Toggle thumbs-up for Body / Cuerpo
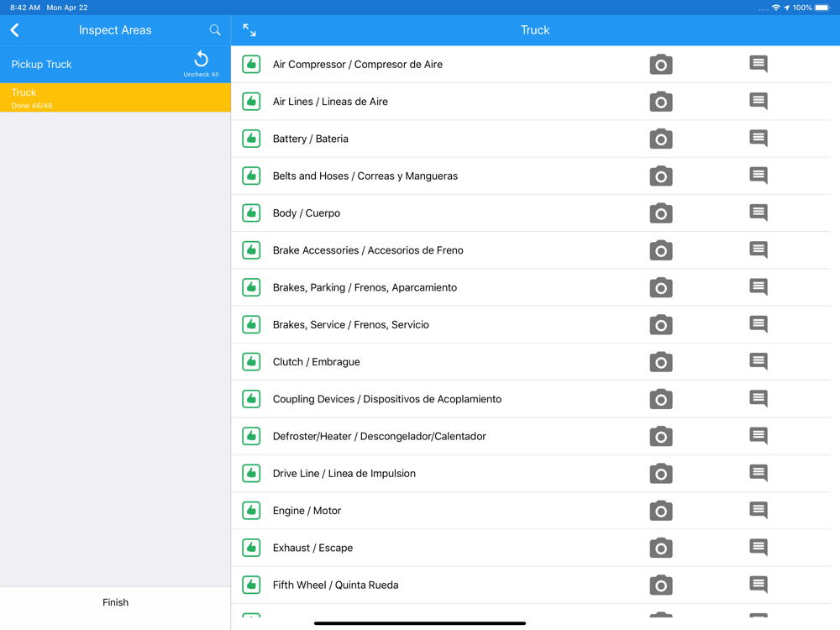Image resolution: width=840 pixels, height=630 pixels. click(251, 213)
